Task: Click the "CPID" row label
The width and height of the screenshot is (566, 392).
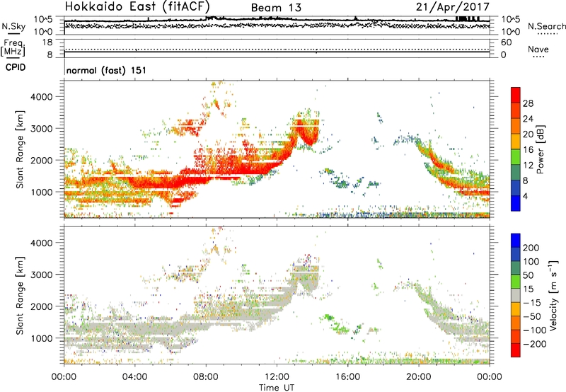Action: (x=16, y=67)
